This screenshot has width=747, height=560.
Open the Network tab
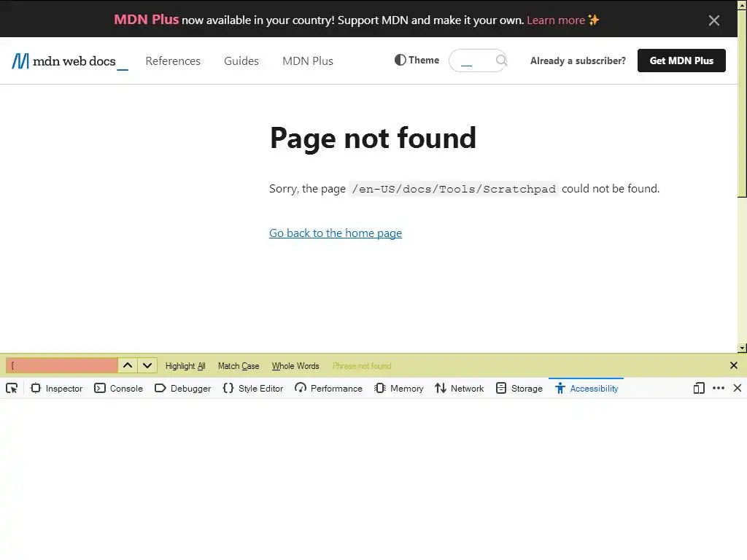coord(460,389)
